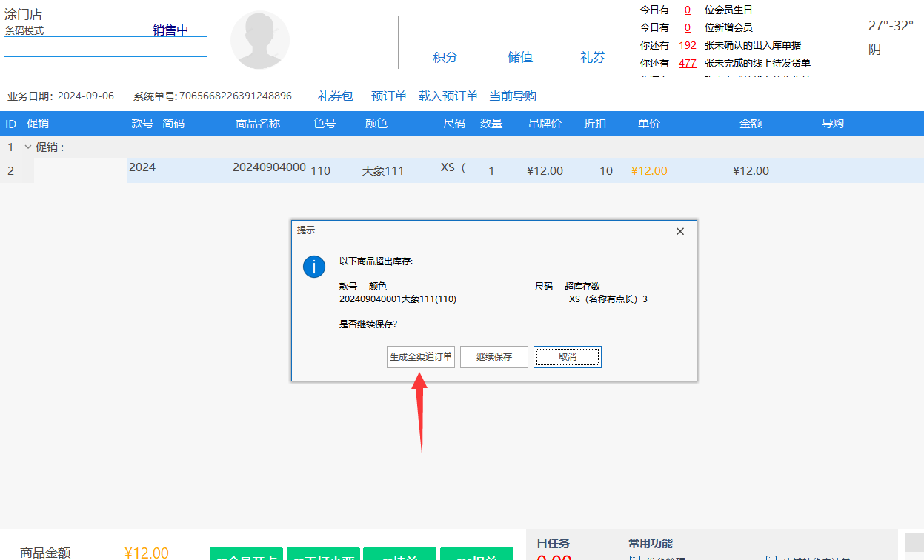Screen dimensions: 924x560
Task: Click the member birthday count 0
Action: pos(688,10)
